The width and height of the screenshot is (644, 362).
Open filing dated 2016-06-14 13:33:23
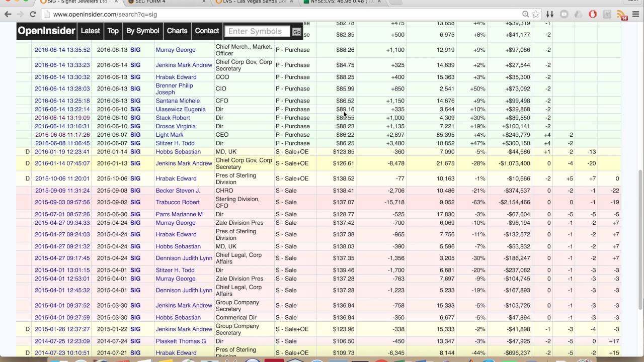tap(62, 65)
